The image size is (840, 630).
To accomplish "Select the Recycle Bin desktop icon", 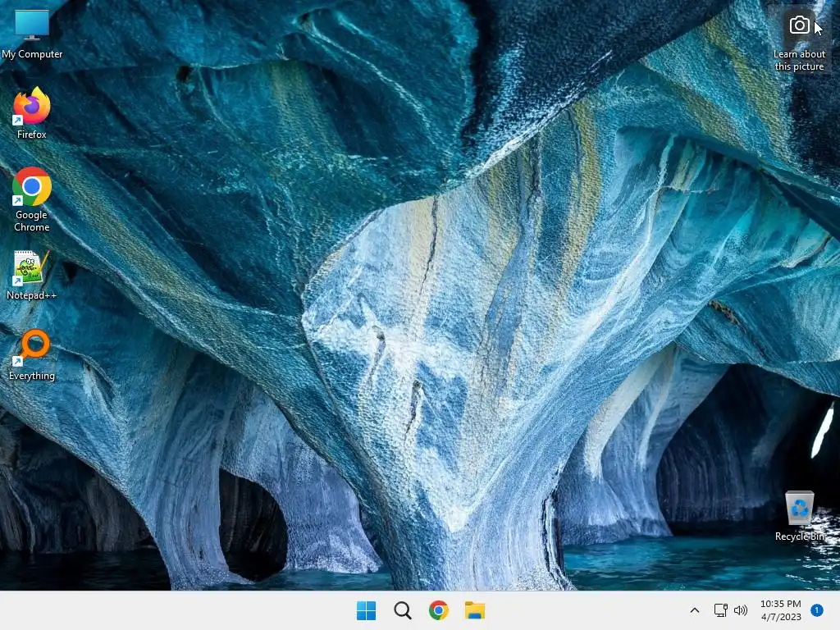I will [x=799, y=516].
